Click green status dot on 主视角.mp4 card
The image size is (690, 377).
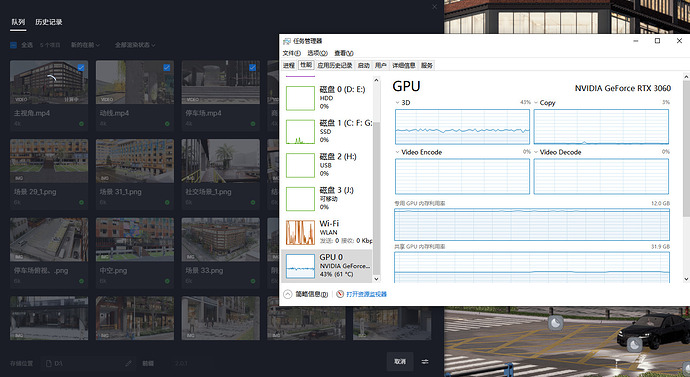[81, 124]
